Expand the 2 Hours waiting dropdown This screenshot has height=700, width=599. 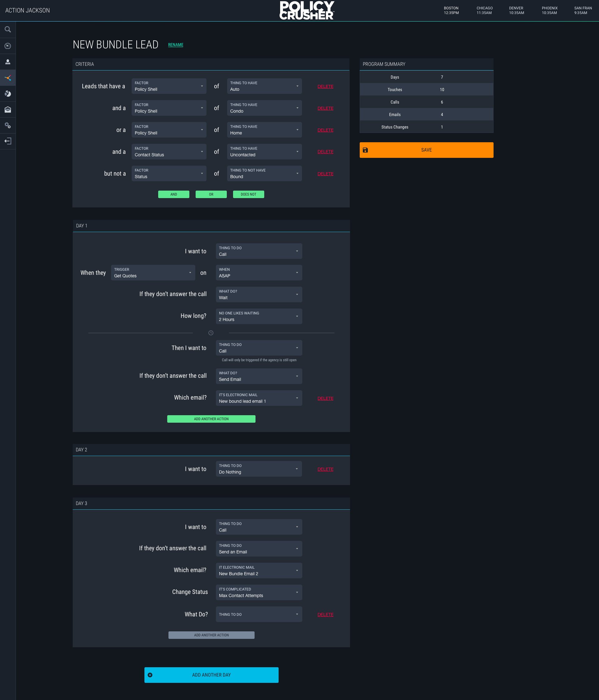pyautogui.click(x=259, y=316)
